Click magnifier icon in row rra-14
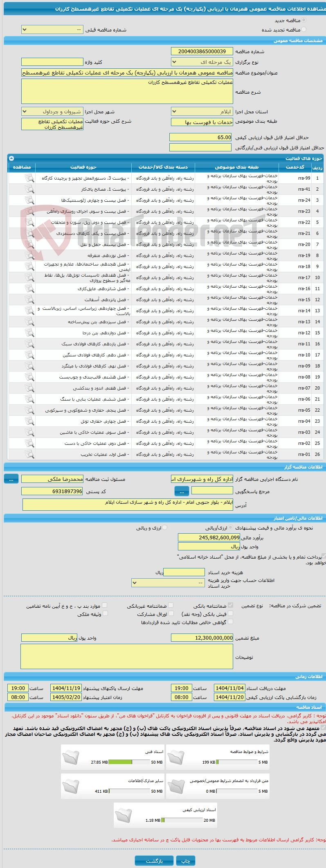Screen dimensions: 326x868 (x=29, y=311)
